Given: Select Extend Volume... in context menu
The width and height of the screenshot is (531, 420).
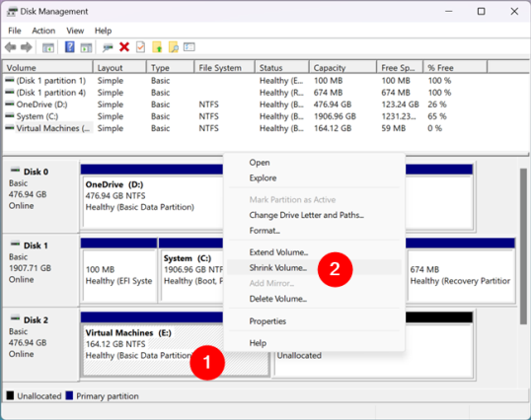Looking at the screenshot, I should point(314,252).
